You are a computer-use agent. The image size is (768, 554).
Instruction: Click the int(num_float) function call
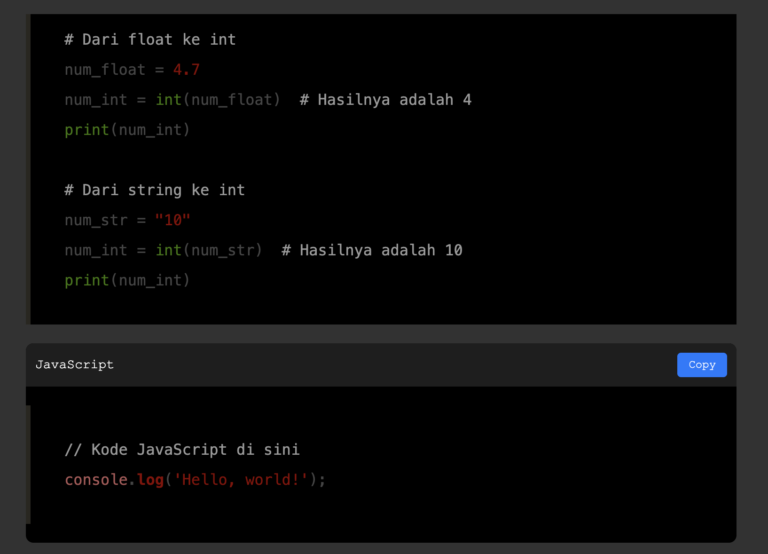coord(218,100)
